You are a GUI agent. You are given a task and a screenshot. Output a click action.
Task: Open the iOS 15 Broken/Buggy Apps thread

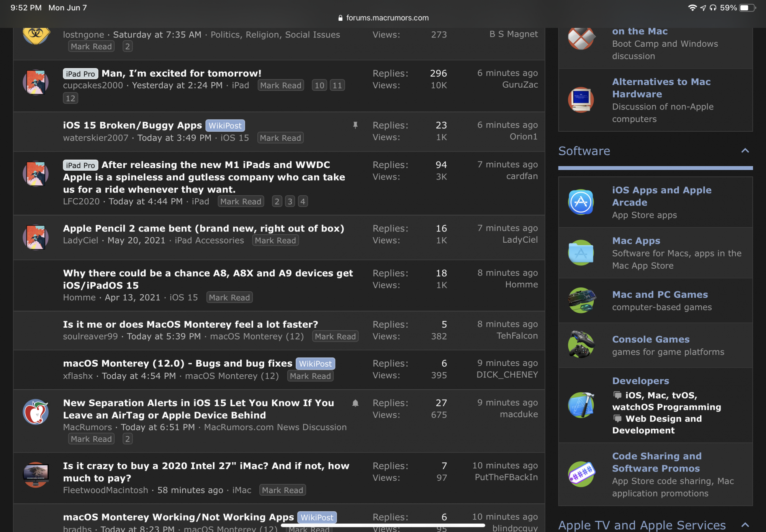[x=133, y=125]
